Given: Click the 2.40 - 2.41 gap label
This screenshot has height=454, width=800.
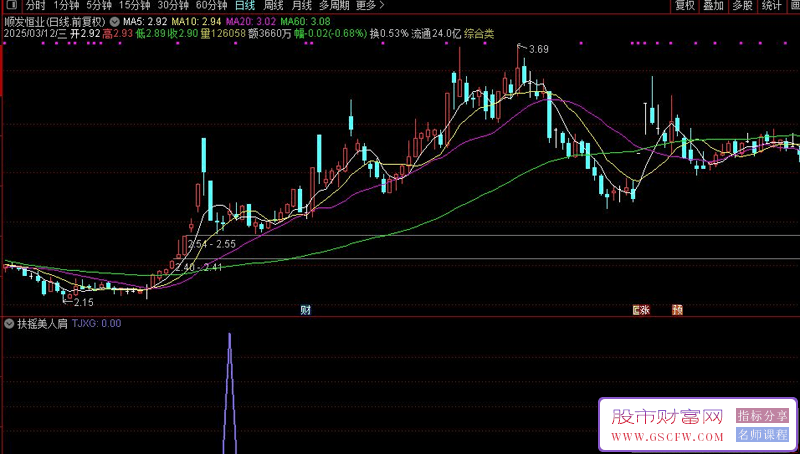Looking at the screenshot, I should 199,267.
